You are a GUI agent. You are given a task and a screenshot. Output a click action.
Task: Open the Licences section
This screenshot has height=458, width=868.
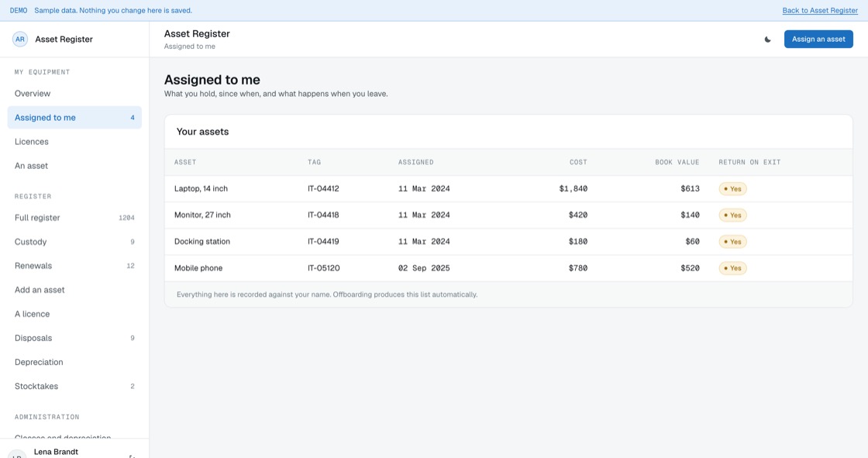click(x=74, y=142)
